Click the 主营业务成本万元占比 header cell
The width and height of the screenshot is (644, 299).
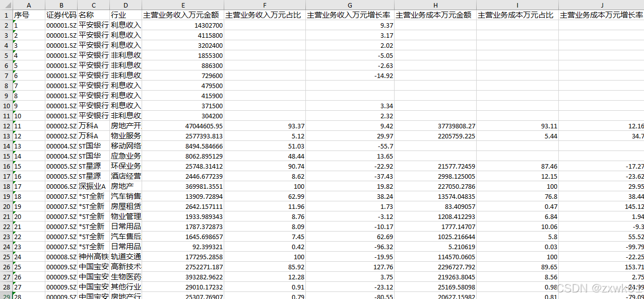click(x=518, y=15)
